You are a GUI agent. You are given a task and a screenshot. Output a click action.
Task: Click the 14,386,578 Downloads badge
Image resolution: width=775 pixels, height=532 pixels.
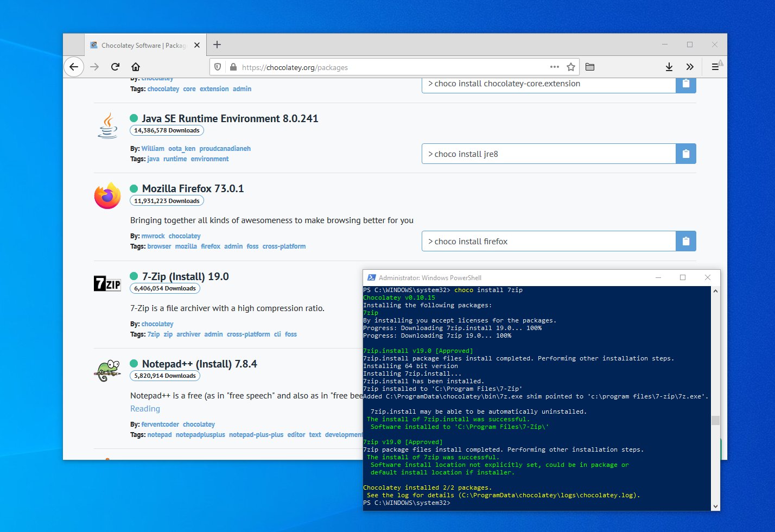point(167,130)
